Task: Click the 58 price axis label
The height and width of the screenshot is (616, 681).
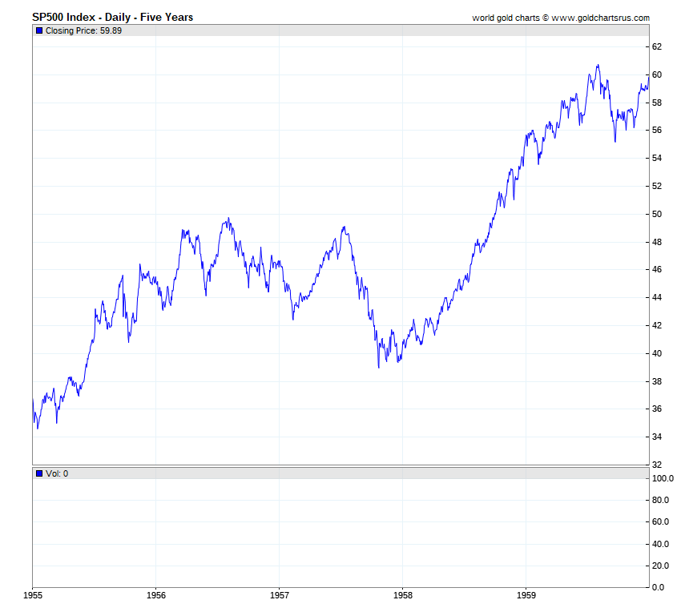Action: tap(657, 103)
